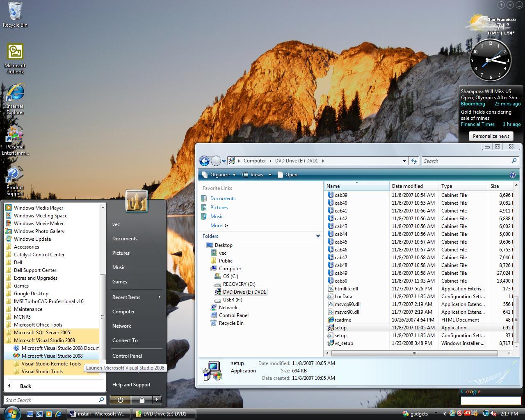Open Documents in Start menu right pane

tap(125, 238)
